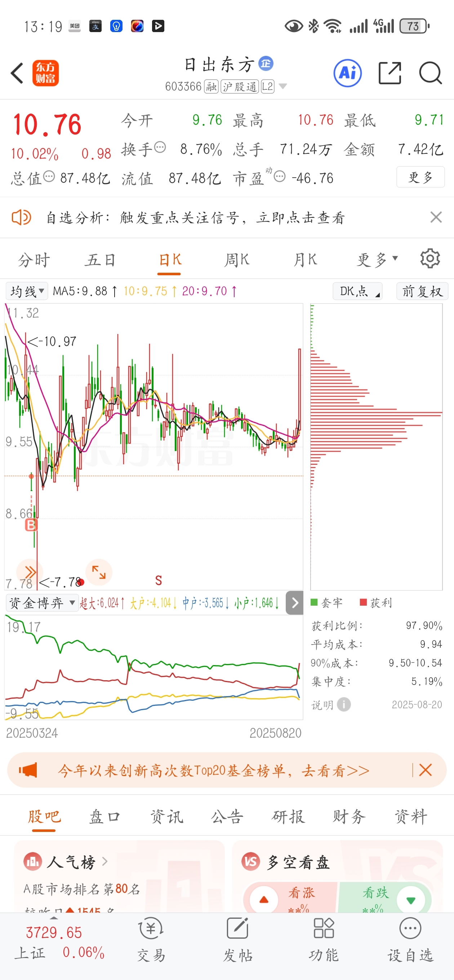Tap the 市盈 info circle icon
The width and height of the screenshot is (454, 980).
[x=280, y=176]
